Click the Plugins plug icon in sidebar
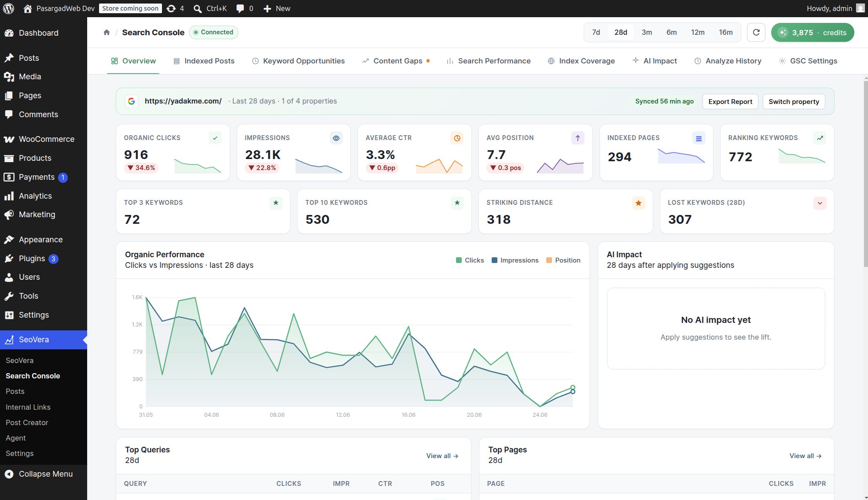 point(9,259)
